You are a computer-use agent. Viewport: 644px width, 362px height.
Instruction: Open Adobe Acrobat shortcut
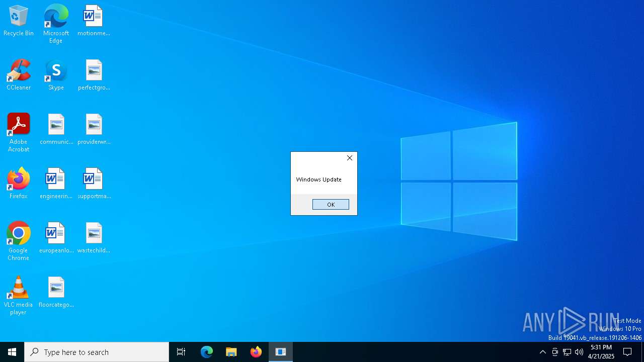19,133
